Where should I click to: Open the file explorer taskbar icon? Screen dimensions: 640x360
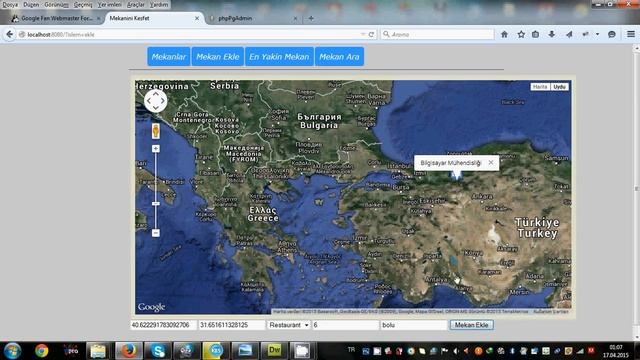pyautogui.click(x=98, y=351)
